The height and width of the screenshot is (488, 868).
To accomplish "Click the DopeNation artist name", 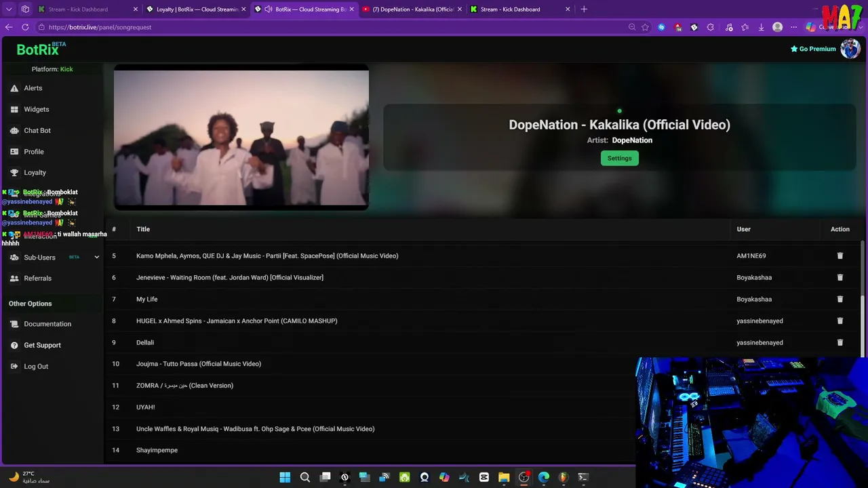I will [x=632, y=140].
